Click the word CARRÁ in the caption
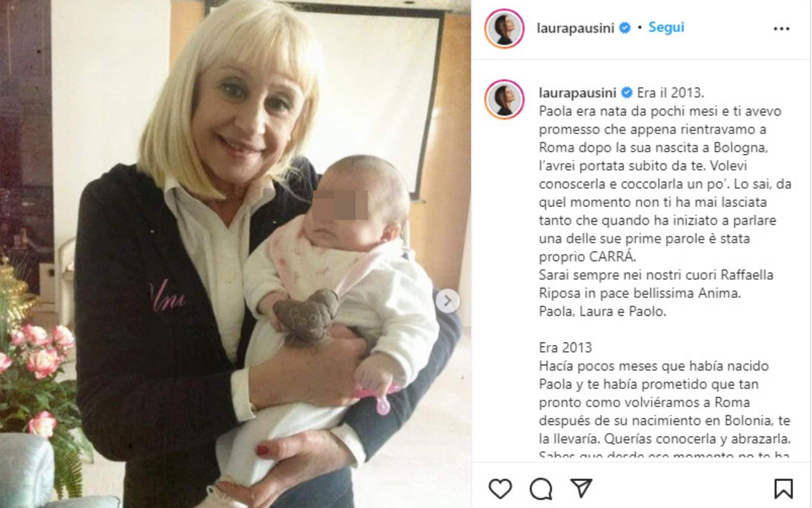 point(612,257)
